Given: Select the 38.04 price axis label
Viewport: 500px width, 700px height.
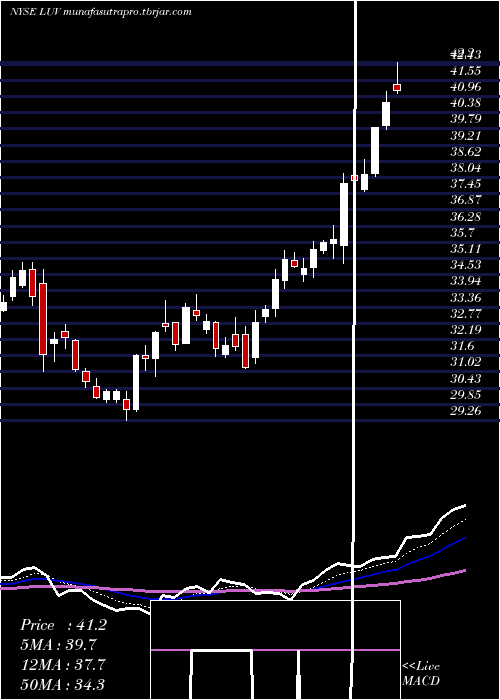Looking at the screenshot, I should point(466,168).
